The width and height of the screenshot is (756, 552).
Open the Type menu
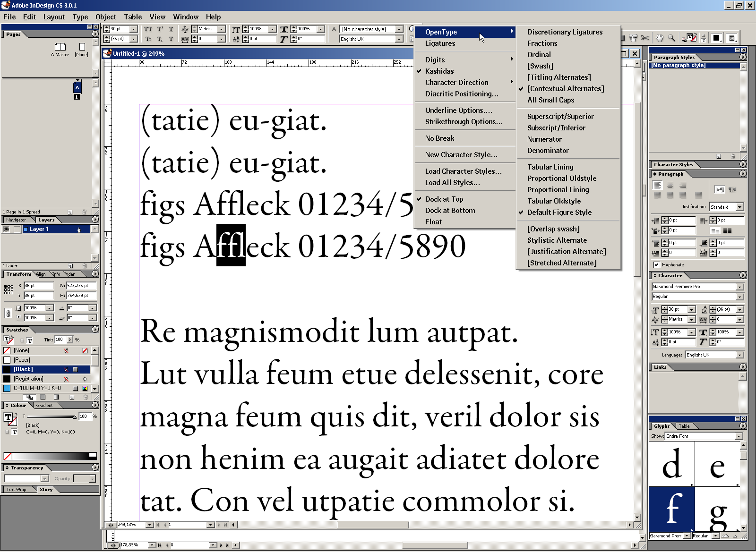80,17
